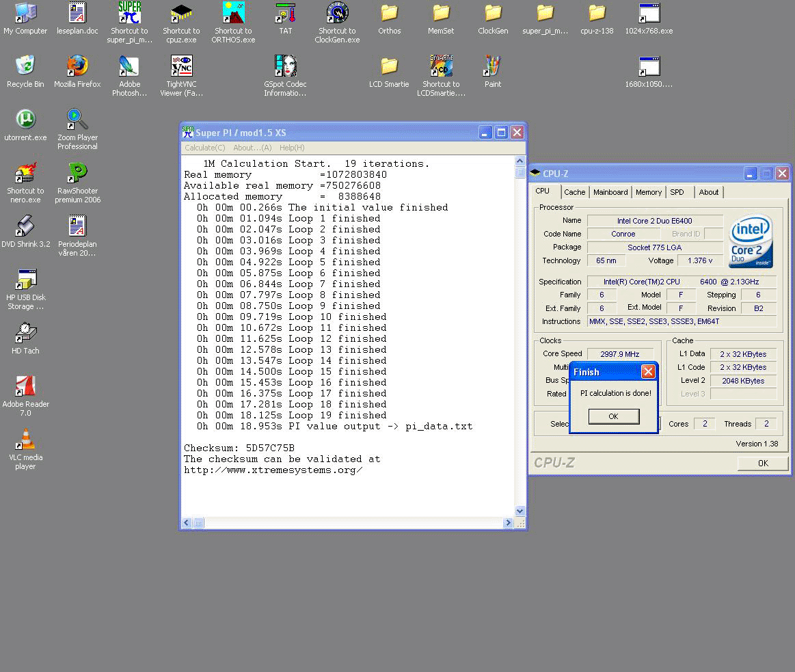This screenshot has height=672, width=795.
Task: Click the Intel Core 2 Duo logo
Action: click(x=751, y=241)
